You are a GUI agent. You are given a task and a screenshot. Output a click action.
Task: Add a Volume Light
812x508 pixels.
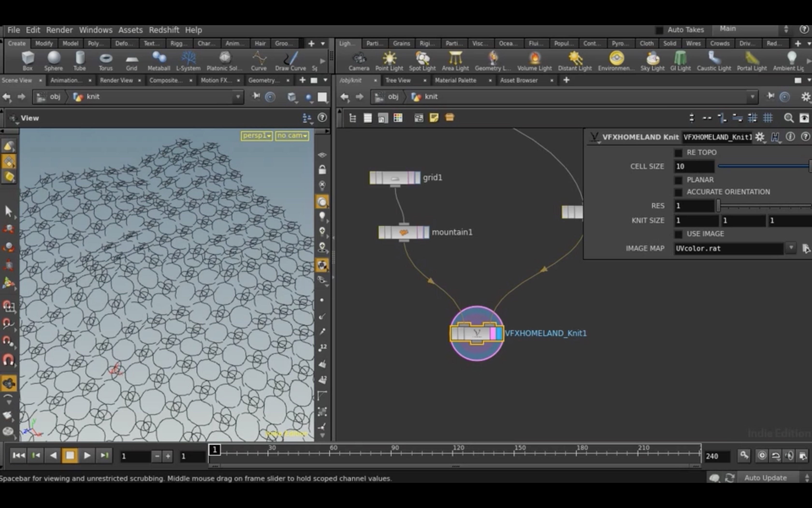point(535,61)
